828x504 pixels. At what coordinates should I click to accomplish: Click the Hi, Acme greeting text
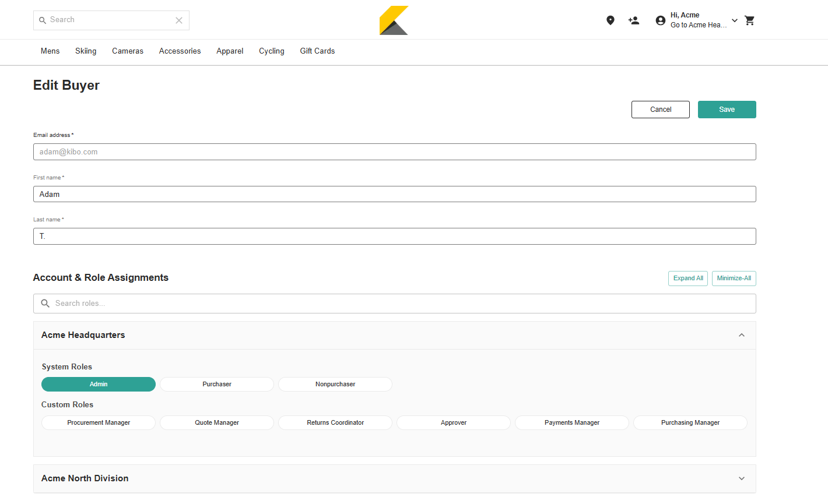[x=685, y=15]
